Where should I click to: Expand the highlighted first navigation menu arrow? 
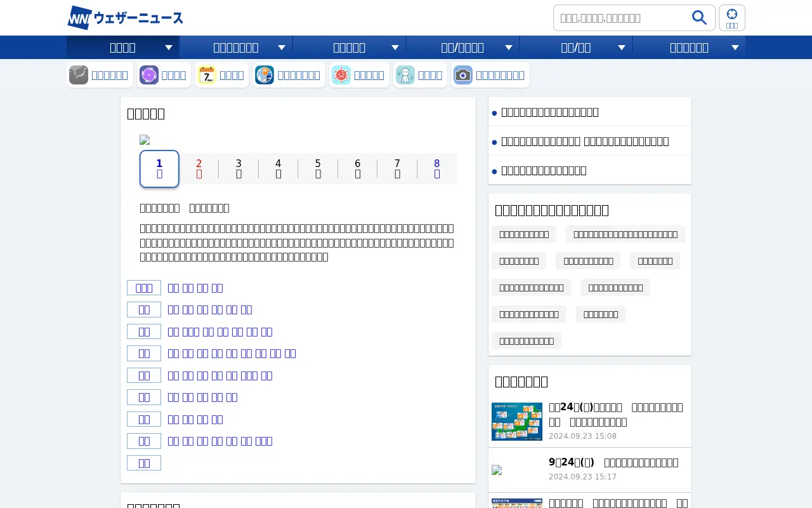click(x=169, y=48)
